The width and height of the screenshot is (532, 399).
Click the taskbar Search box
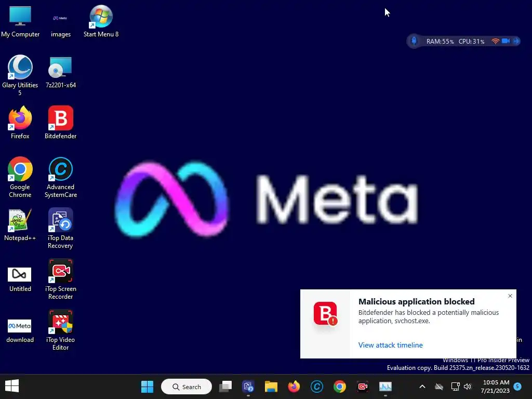click(x=187, y=387)
